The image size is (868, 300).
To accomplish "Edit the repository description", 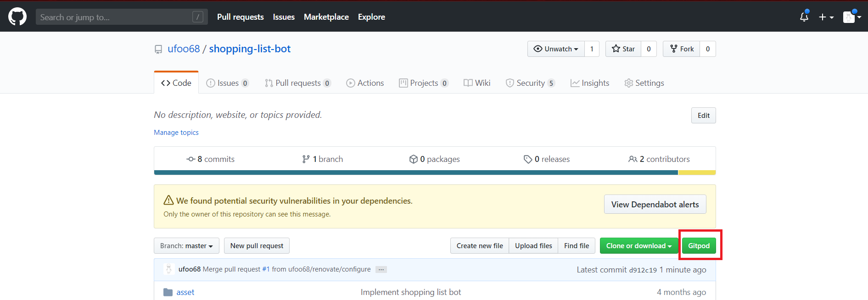I will click(x=704, y=116).
